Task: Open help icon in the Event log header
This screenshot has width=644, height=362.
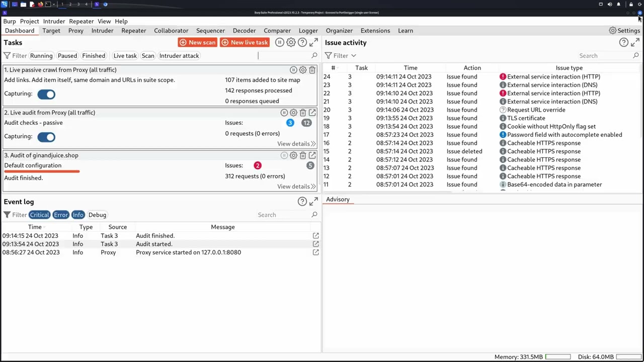Action: 302,202
